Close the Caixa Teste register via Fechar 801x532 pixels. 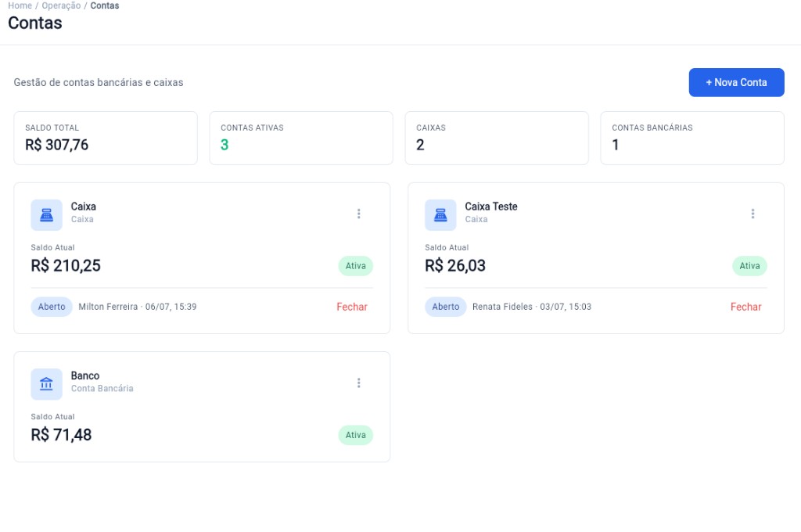[x=745, y=307]
